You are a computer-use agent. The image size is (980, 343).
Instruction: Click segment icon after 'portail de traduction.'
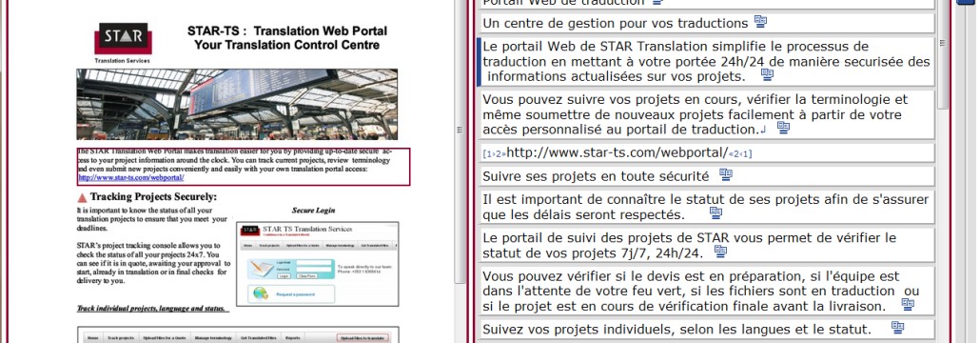(x=783, y=128)
